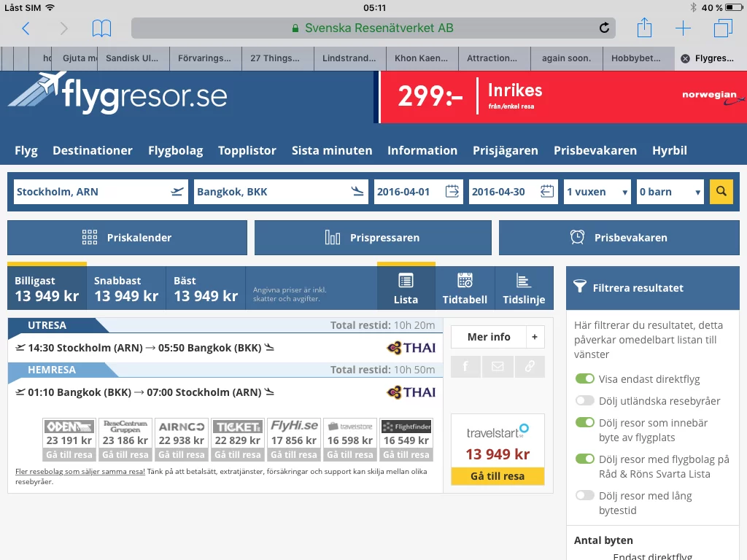Open Safari bookmarks book icon
The width and height of the screenshot is (747, 560).
[101, 28]
